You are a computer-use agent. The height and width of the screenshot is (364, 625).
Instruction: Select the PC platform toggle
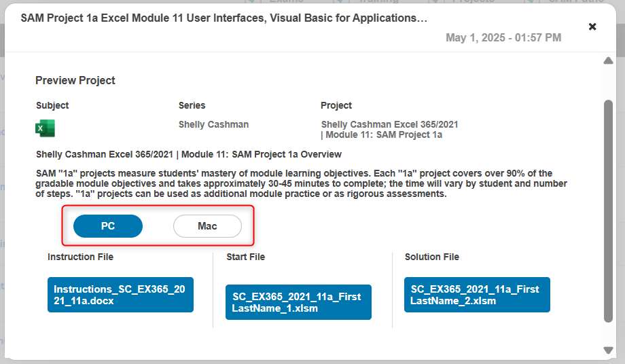tap(108, 226)
